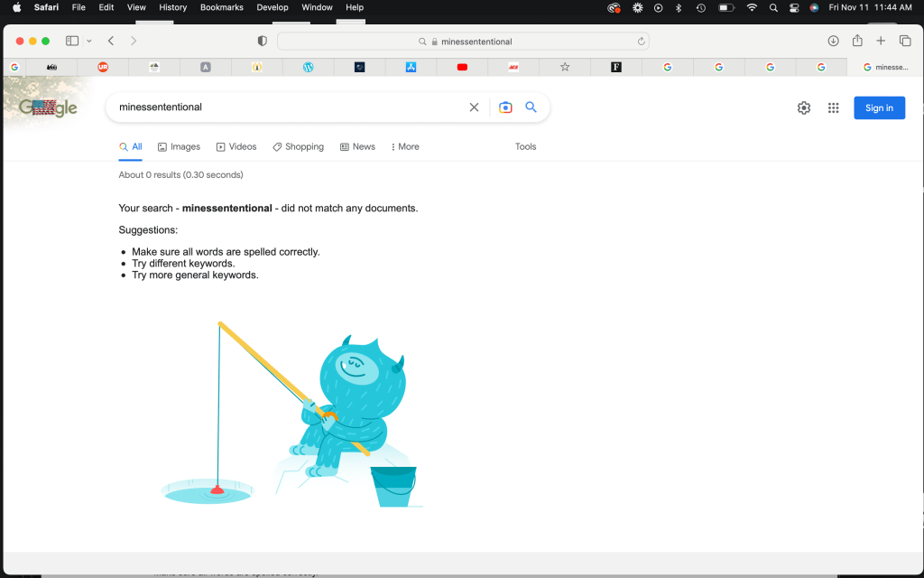The image size is (924, 578).
Task: Expand the sidebar tab group dropdown arrow
Action: coord(89,42)
